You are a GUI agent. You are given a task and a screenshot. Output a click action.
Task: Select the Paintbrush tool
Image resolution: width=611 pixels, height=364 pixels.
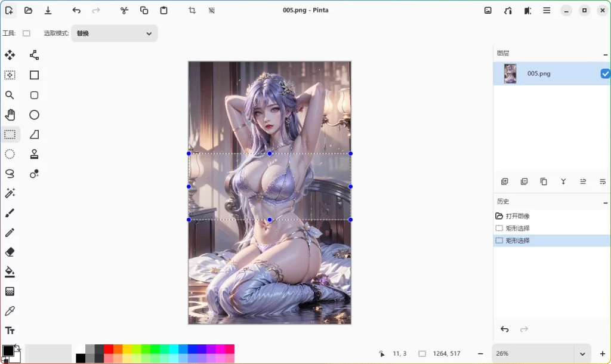tap(10, 212)
